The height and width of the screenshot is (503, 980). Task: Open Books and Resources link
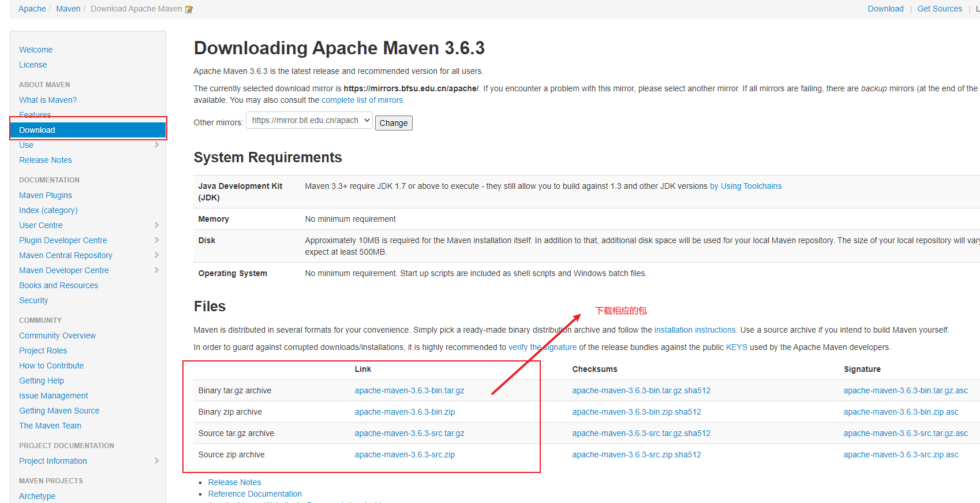point(58,285)
